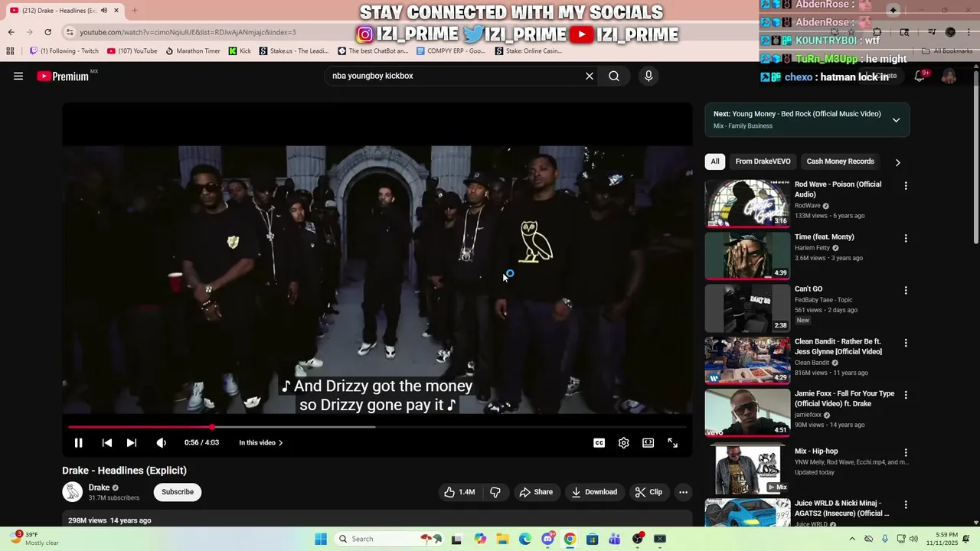
Task: Skip to the next video
Action: click(x=132, y=442)
